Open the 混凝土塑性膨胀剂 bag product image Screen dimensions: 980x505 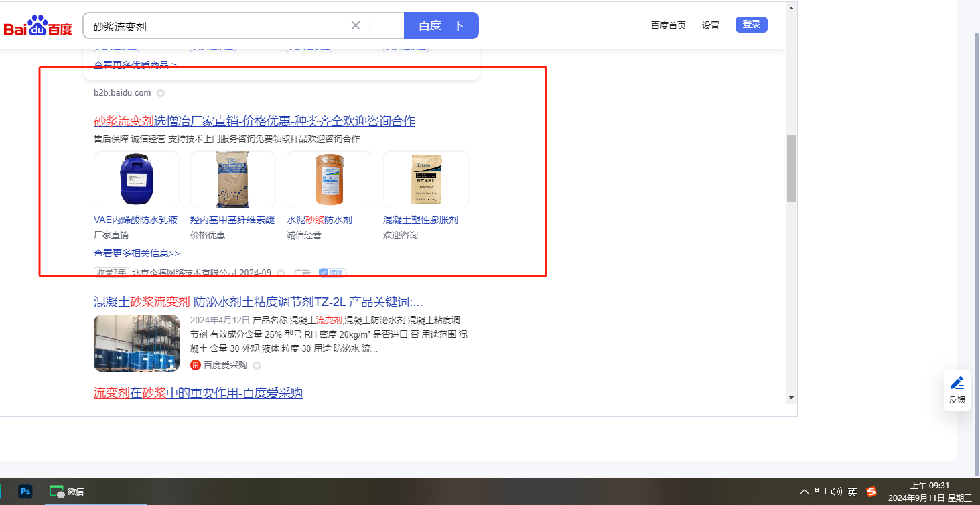[426, 179]
